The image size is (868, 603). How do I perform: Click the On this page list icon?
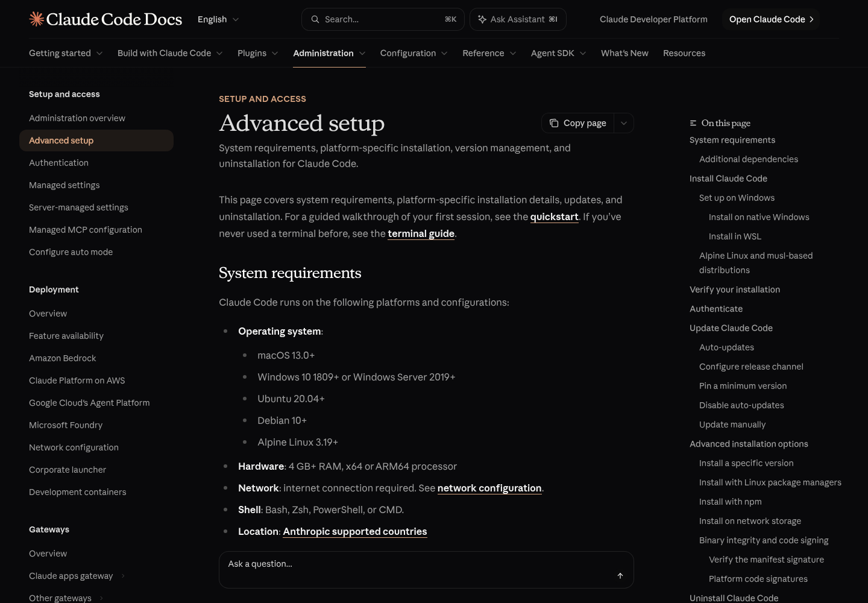pyautogui.click(x=693, y=123)
